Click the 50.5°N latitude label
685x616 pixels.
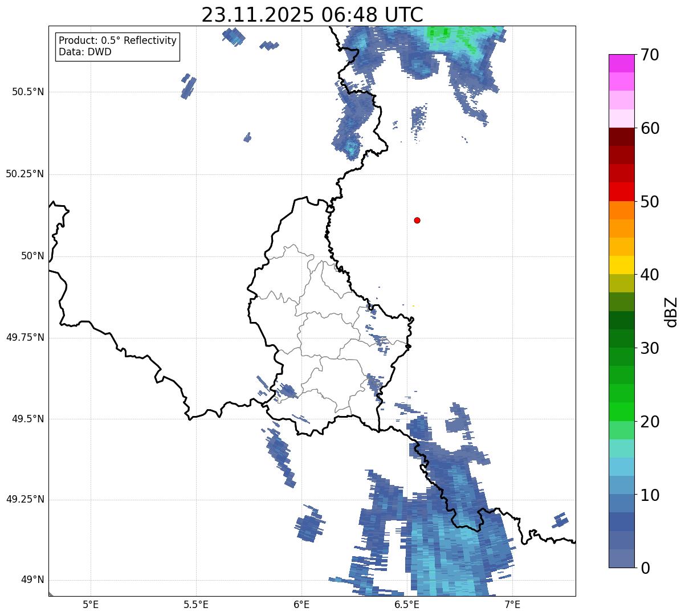tap(27, 92)
